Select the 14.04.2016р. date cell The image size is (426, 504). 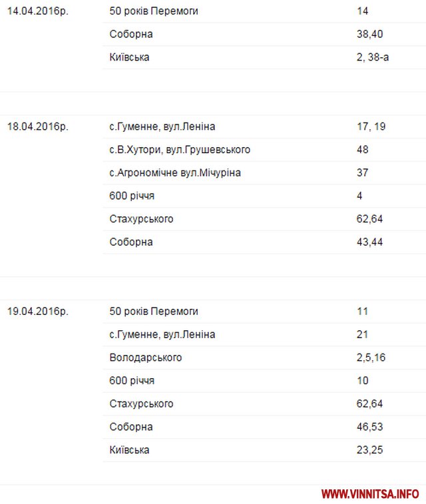38,11
